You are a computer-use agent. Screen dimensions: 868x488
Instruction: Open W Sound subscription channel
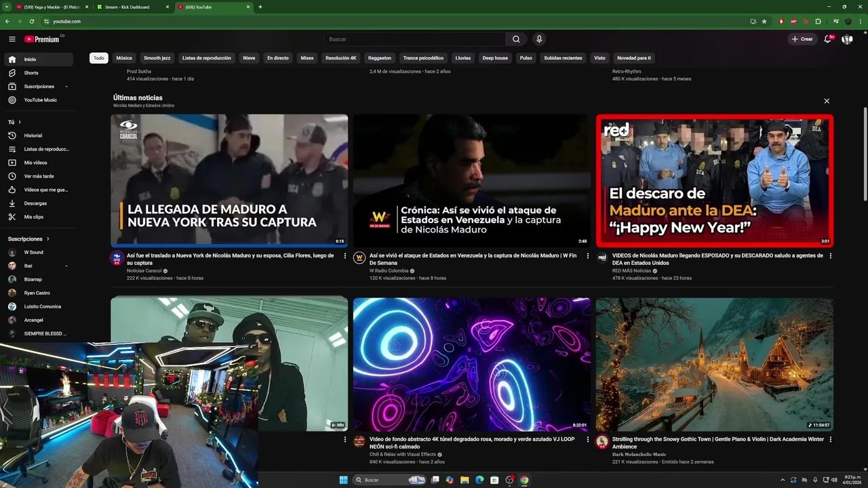click(38, 252)
